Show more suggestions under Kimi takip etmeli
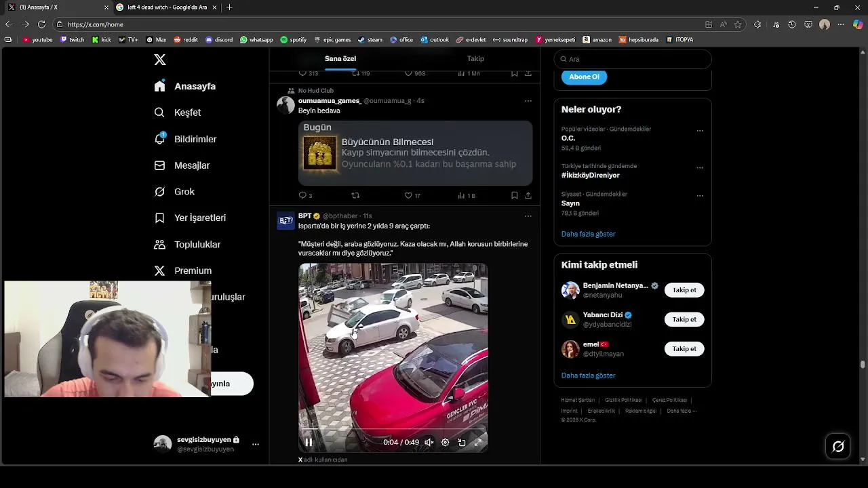Screen dimensions: 868x488 click(588, 375)
